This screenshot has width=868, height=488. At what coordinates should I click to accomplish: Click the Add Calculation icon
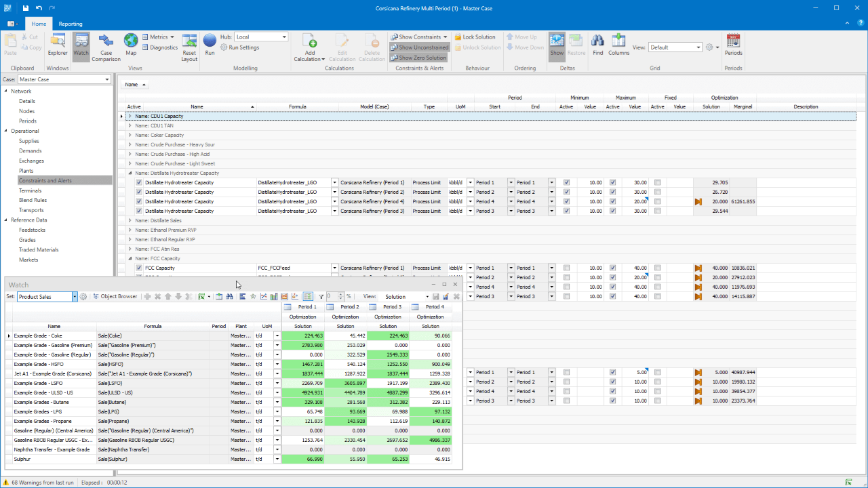click(309, 43)
